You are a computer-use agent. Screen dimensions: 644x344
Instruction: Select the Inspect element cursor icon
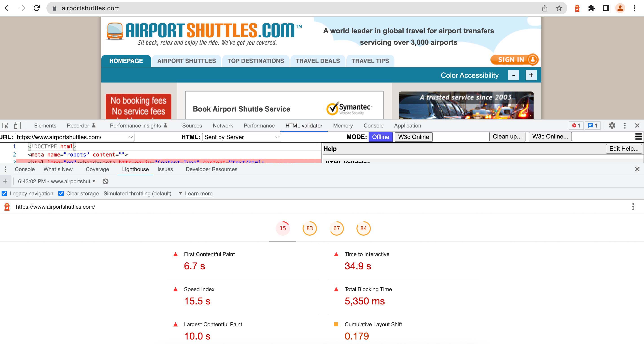(x=6, y=125)
